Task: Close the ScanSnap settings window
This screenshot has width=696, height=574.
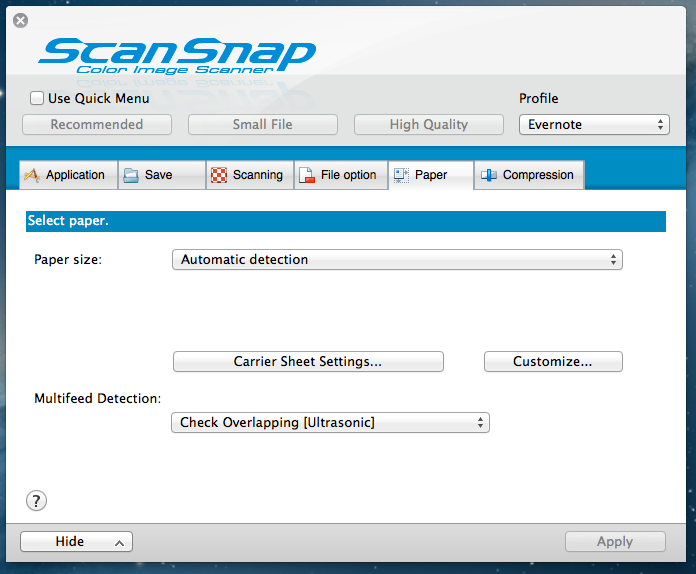Action: 20,20
